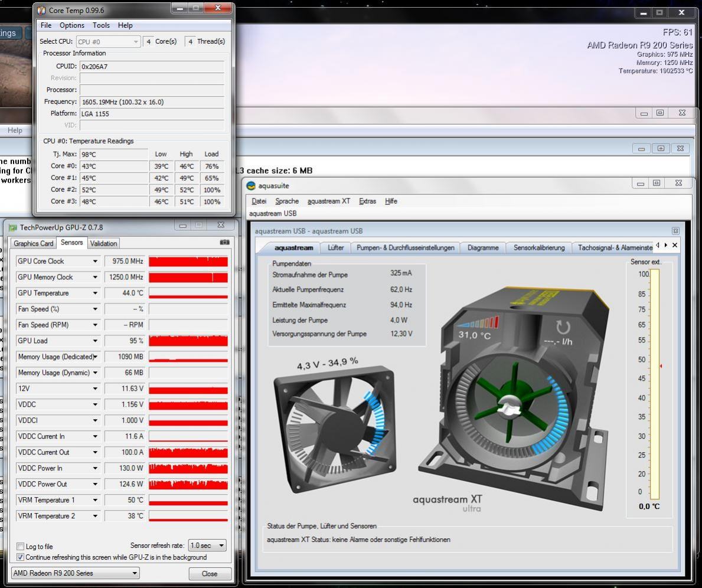Open the Options menu in Core Temp
This screenshot has width=702, height=588.
click(71, 25)
